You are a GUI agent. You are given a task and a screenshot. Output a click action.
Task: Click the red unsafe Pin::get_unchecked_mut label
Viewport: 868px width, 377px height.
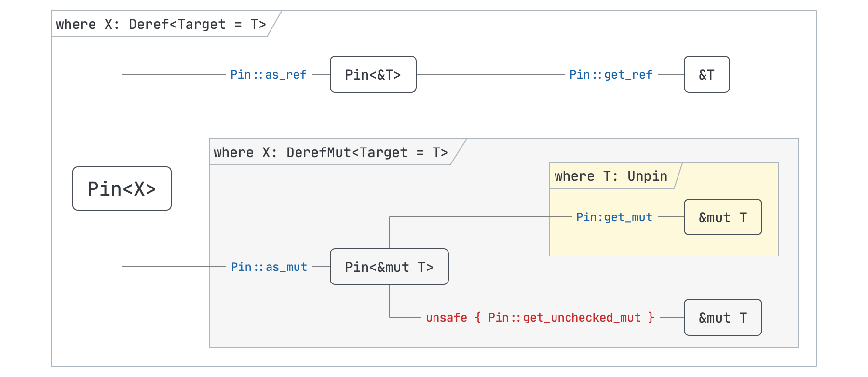click(540, 318)
